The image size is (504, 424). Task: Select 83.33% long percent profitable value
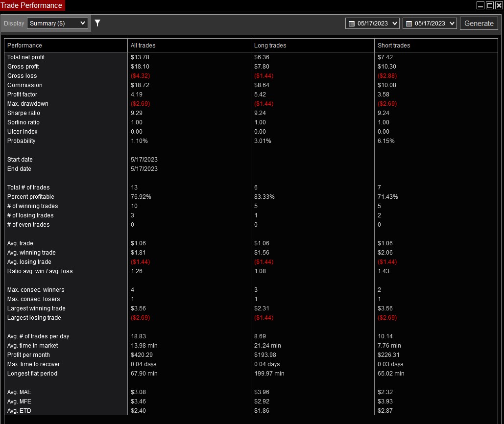pyautogui.click(x=264, y=197)
